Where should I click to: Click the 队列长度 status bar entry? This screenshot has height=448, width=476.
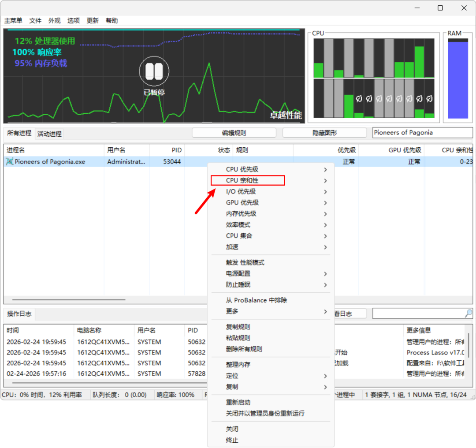pos(119,395)
